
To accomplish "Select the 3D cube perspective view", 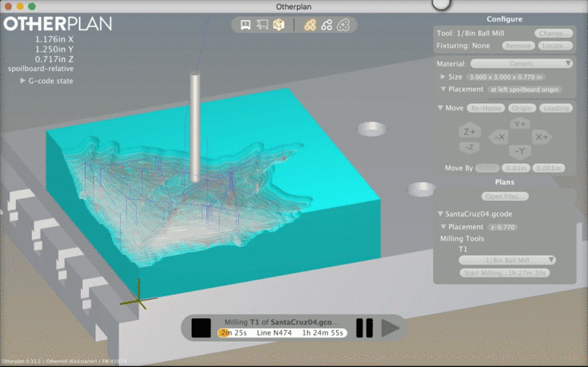I will pyautogui.click(x=279, y=25).
